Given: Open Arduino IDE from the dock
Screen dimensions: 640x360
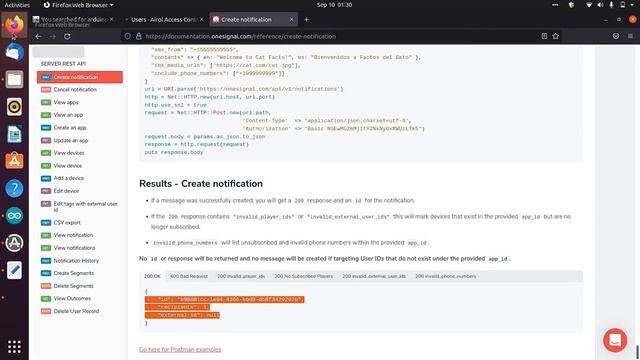Looking at the screenshot, I should coord(14,216).
